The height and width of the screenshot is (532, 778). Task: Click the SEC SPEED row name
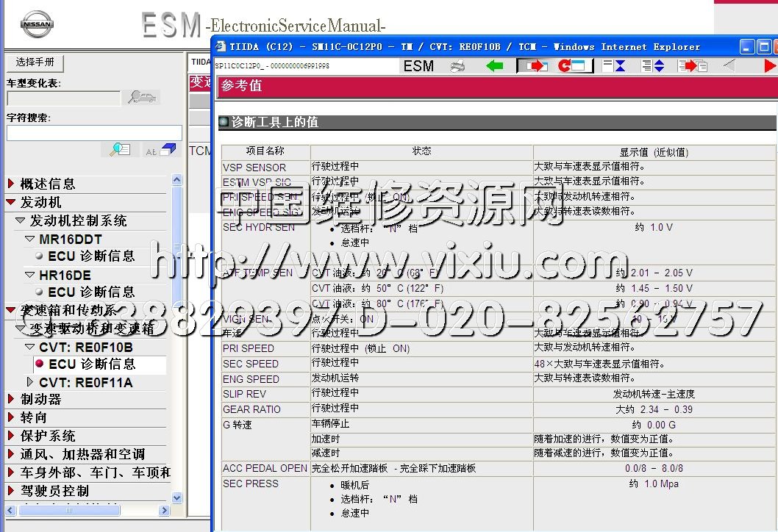(251, 364)
